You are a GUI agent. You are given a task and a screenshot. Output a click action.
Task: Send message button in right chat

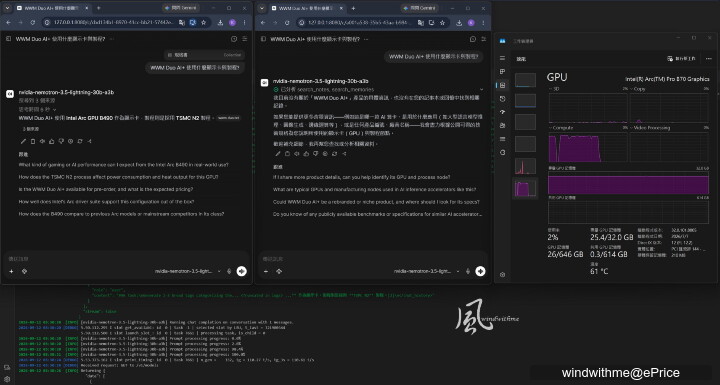480,271
